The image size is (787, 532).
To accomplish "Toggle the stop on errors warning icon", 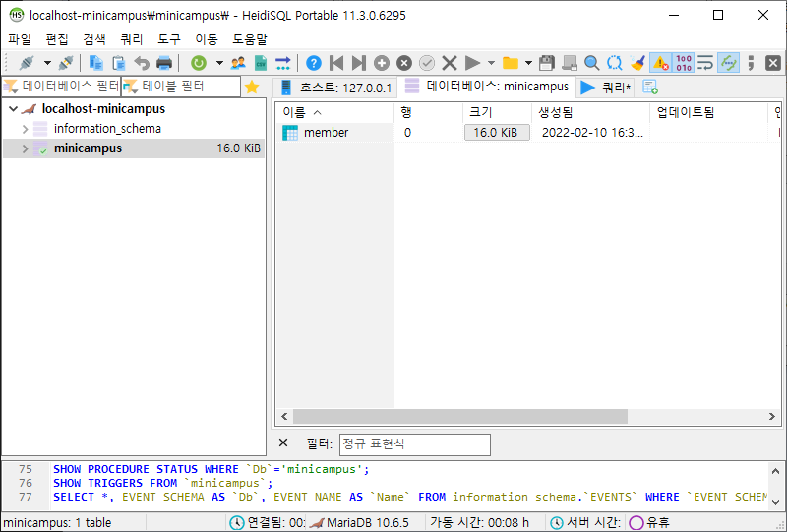I will [x=660, y=63].
